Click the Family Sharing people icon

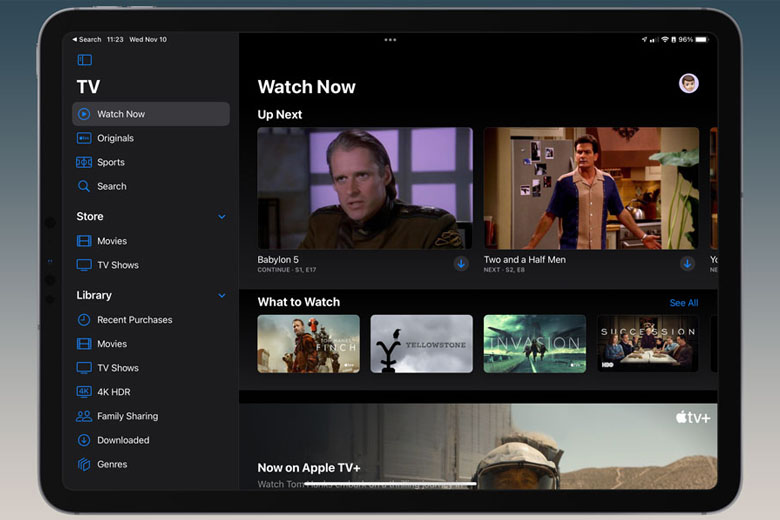(84, 416)
